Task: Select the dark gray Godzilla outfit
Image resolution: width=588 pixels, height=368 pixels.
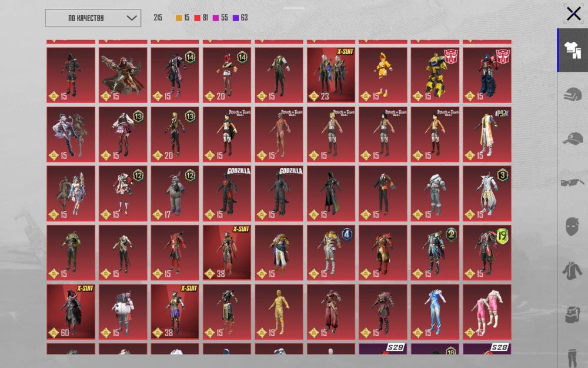Action: [279, 194]
